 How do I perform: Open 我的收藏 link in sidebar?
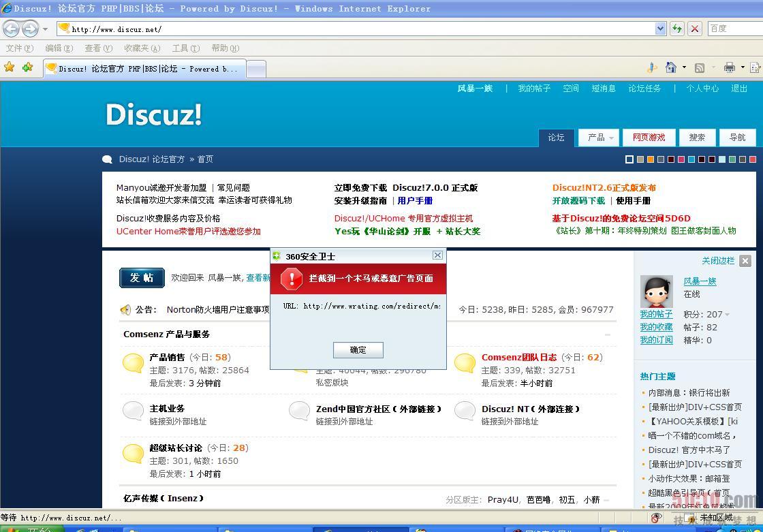pos(657,327)
